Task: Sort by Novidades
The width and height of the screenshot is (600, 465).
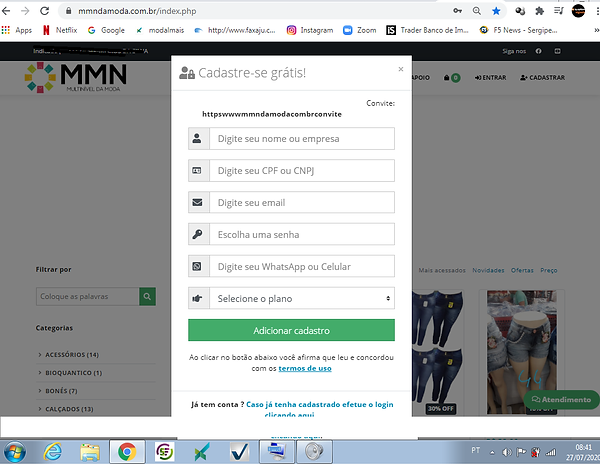Action: [x=488, y=270]
